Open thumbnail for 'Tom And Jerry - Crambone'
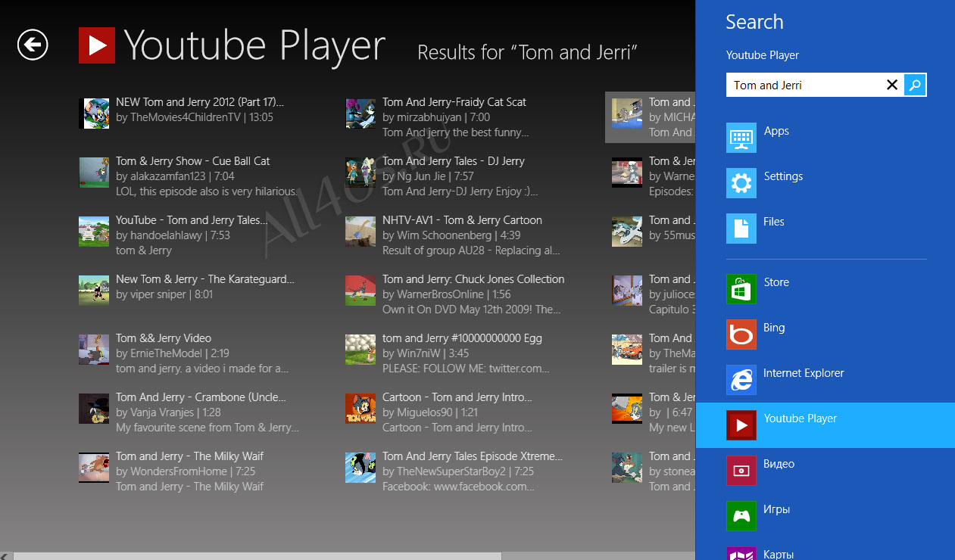The image size is (955, 560). [x=94, y=409]
